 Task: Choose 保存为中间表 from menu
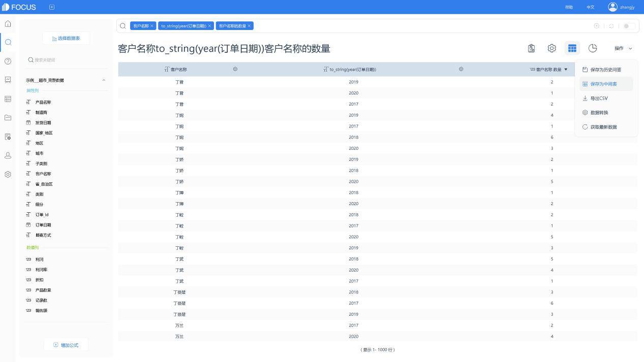(x=606, y=84)
